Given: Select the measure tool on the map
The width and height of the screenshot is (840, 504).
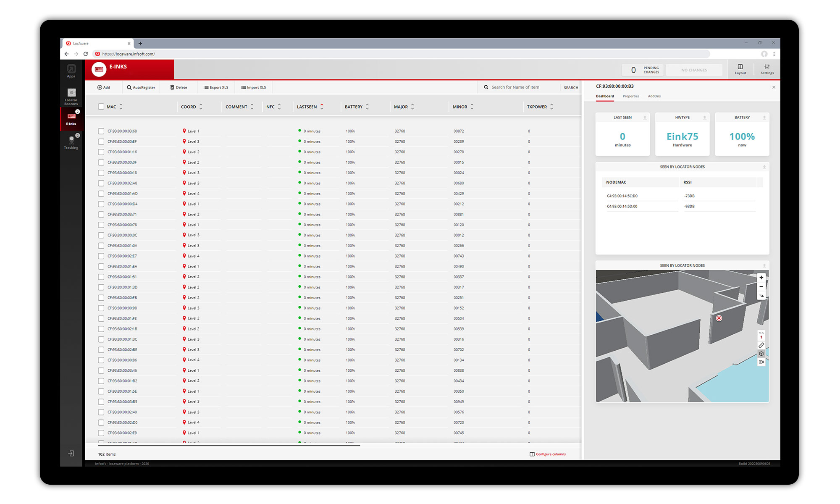Looking at the screenshot, I should coord(761,345).
